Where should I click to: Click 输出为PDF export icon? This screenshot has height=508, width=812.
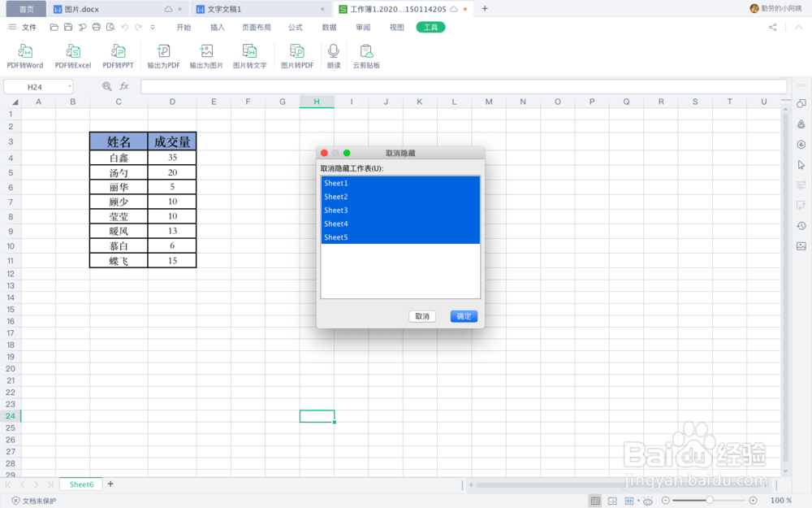pyautogui.click(x=164, y=56)
